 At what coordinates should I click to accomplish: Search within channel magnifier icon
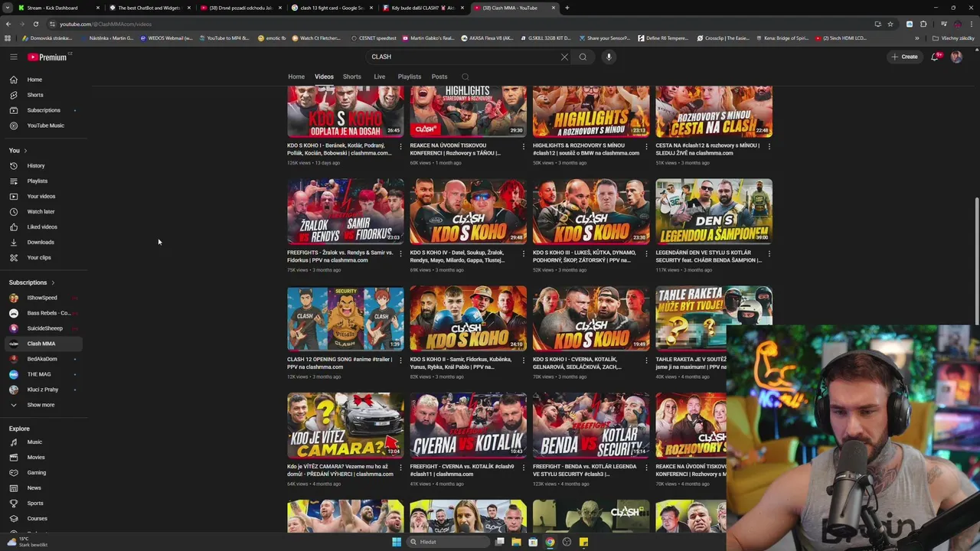pos(465,77)
